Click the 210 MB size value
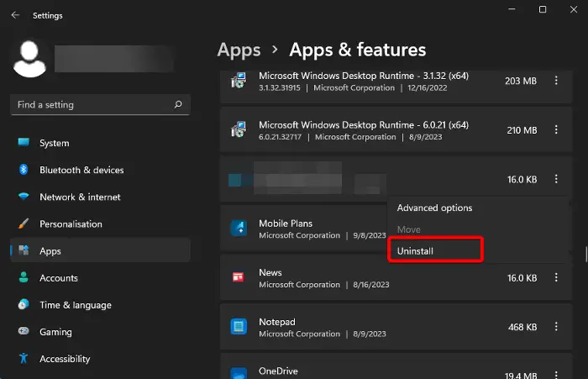588x379 pixels. 522,130
